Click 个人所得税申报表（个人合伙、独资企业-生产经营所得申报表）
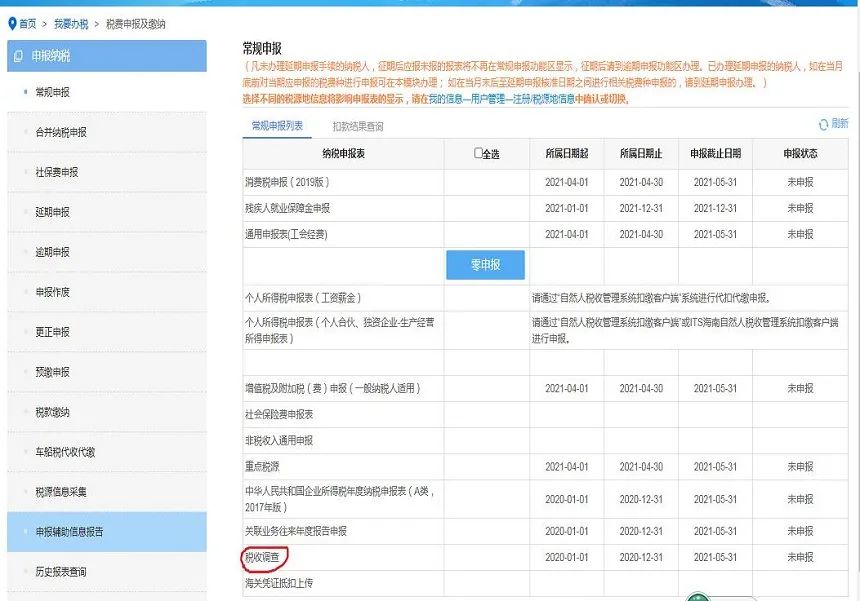The width and height of the screenshot is (860, 601). 340,330
